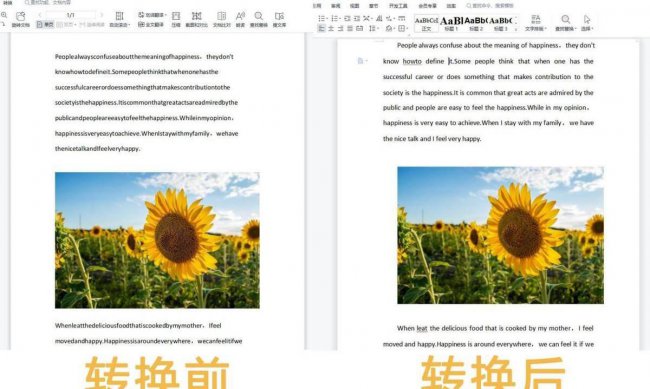The image size is (650, 389).
Task: Enable single page view in the left window
Action: 45,24
